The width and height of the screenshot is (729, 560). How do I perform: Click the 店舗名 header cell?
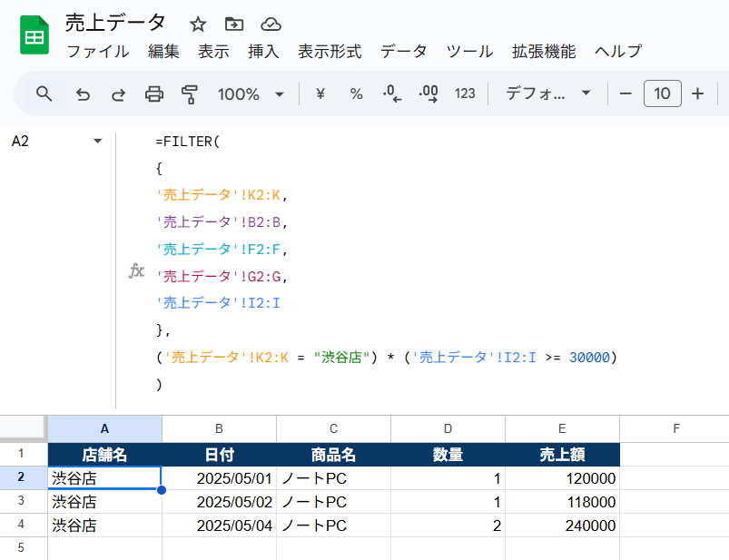click(104, 455)
